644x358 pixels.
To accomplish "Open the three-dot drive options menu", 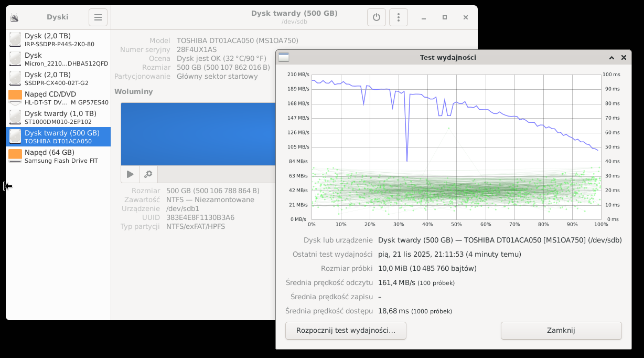I will [x=399, y=17].
